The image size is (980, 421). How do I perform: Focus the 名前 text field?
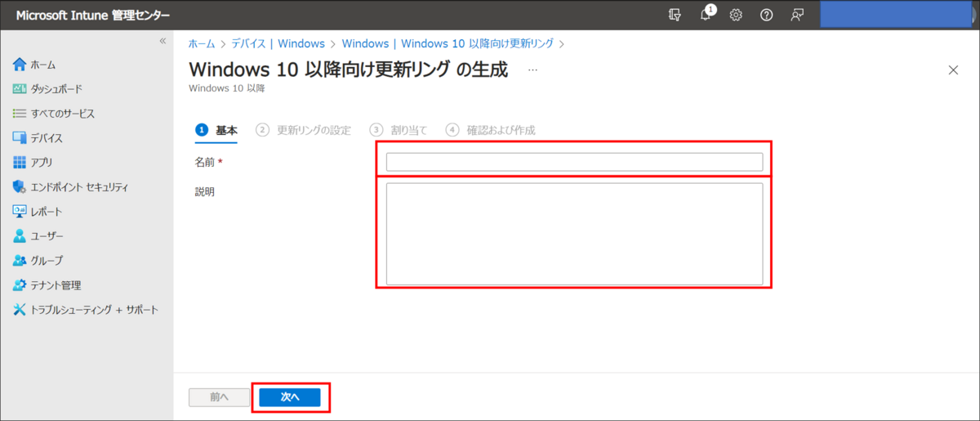point(574,162)
